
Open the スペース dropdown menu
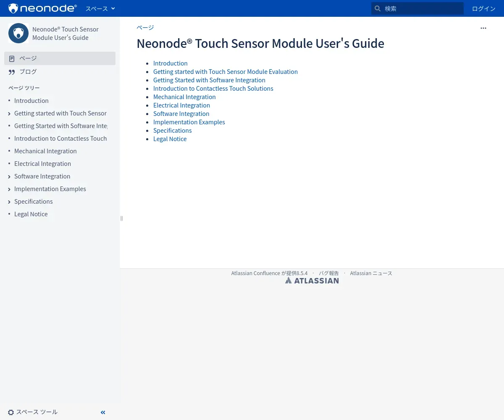[100, 8]
